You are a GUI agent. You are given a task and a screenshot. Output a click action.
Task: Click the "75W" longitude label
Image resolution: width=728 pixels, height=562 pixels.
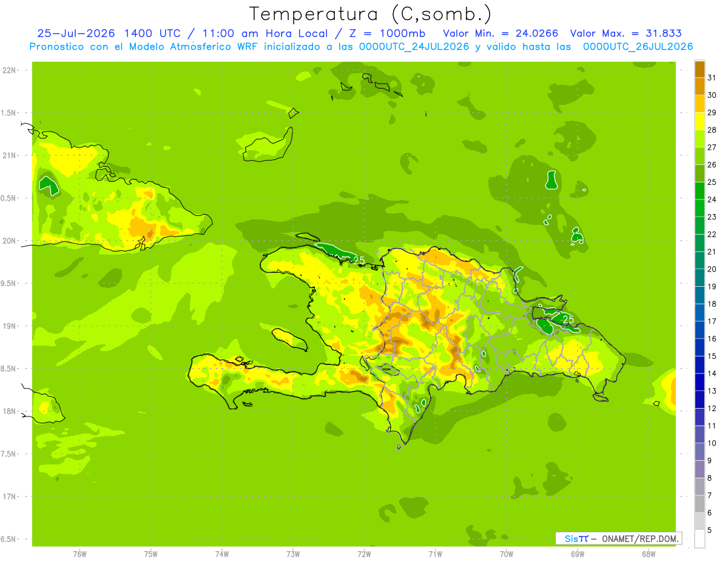coord(150,554)
